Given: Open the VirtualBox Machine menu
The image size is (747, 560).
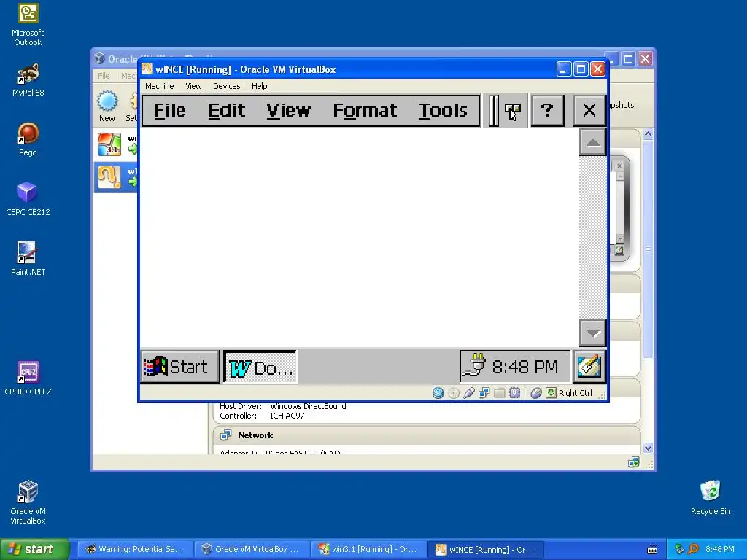Looking at the screenshot, I should [160, 86].
